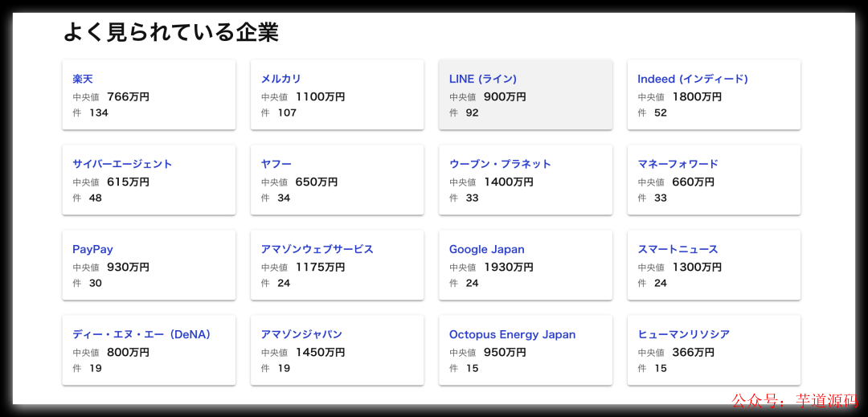Click the 1100万円 median value
Viewport: 868px width, 417px height.
(320, 96)
